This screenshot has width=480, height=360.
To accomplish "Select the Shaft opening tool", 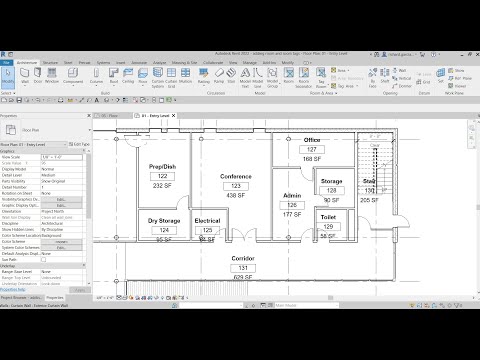I will (385, 75).
